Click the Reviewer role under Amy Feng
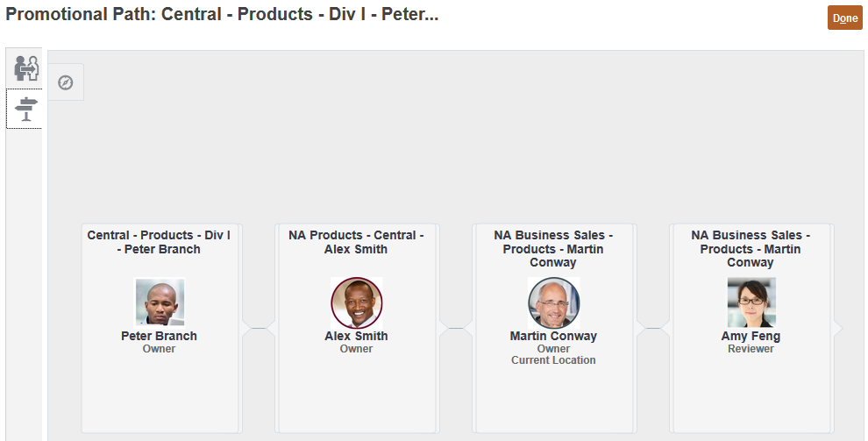 [751, 349]
